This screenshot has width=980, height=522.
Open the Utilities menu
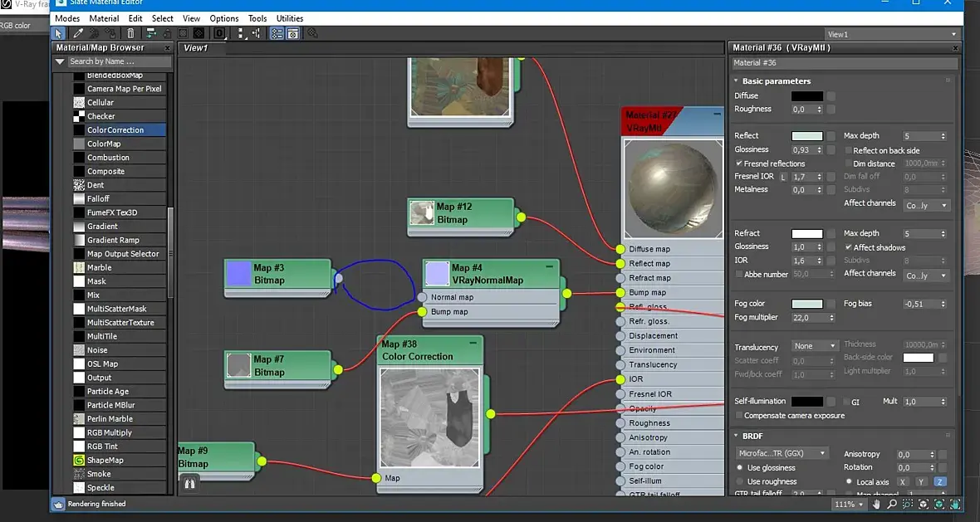point(290,18)
